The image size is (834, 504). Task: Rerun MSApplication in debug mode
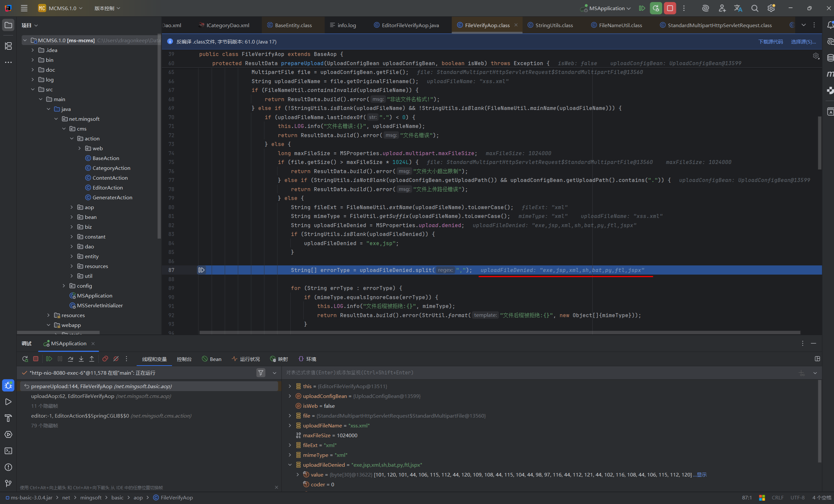[655, 8]
